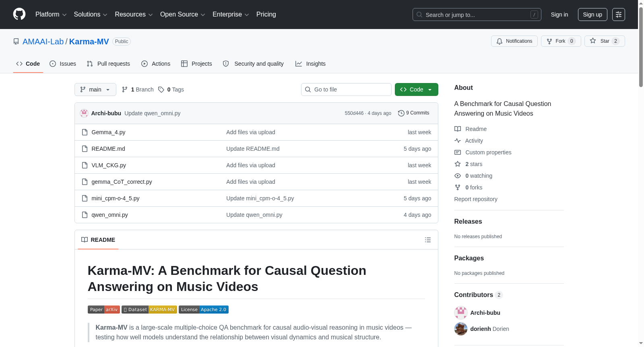
Task: Expand the Resources menu
Action: (134, 15)
